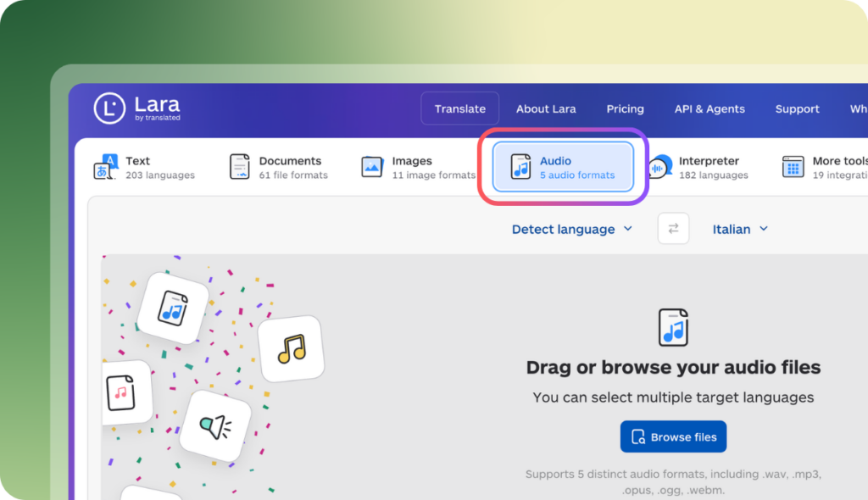Click the megaphone tile
868x500 pixels.
(x=215, y=425)
